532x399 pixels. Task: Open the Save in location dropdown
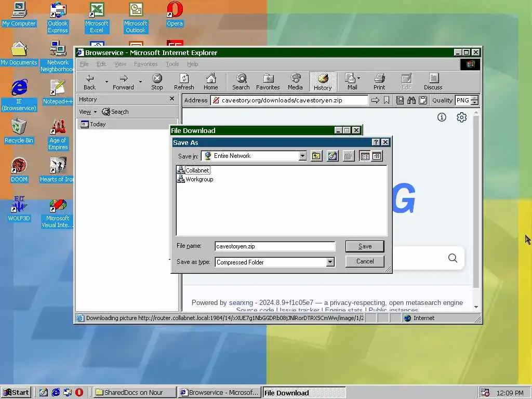[x=302, y=156]
